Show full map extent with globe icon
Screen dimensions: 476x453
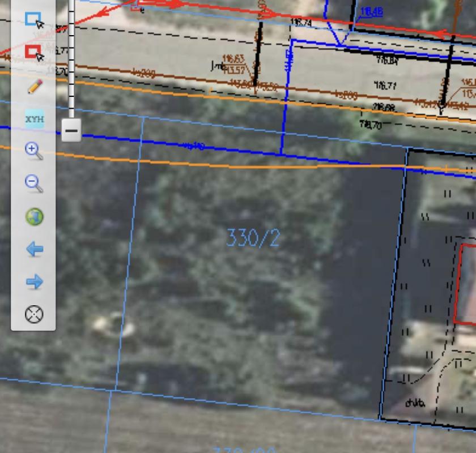click(x=34, y=216)
